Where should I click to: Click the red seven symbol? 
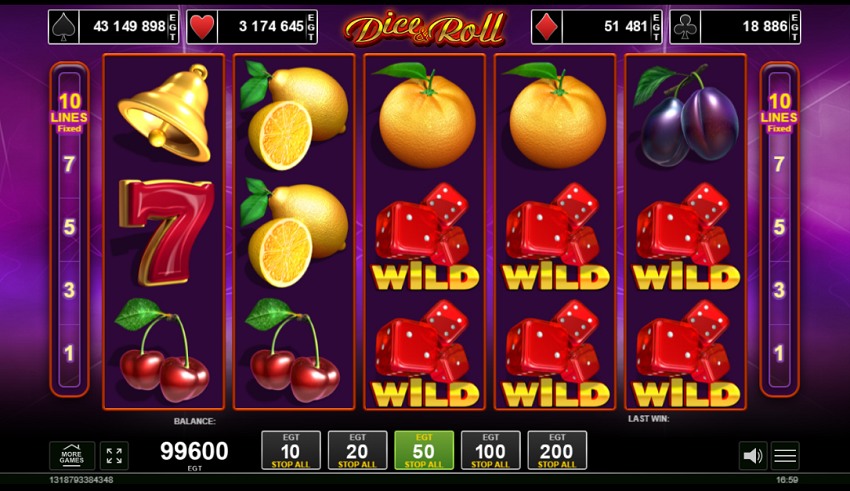click(165, 232)
